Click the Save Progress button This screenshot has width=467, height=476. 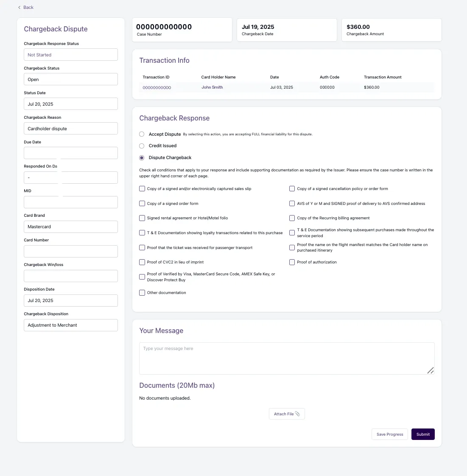(x=390, y=434)
